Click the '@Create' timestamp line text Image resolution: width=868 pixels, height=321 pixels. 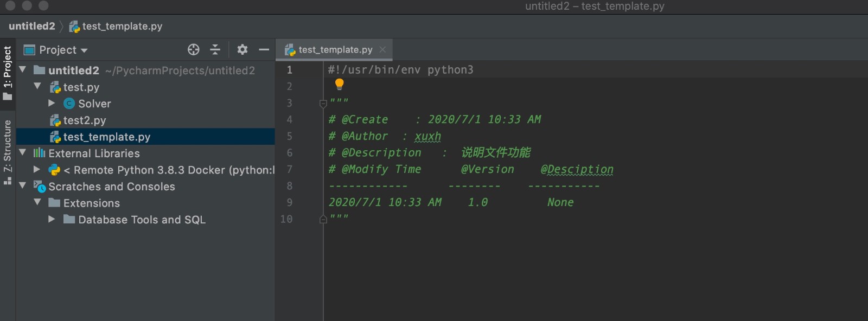435,119
